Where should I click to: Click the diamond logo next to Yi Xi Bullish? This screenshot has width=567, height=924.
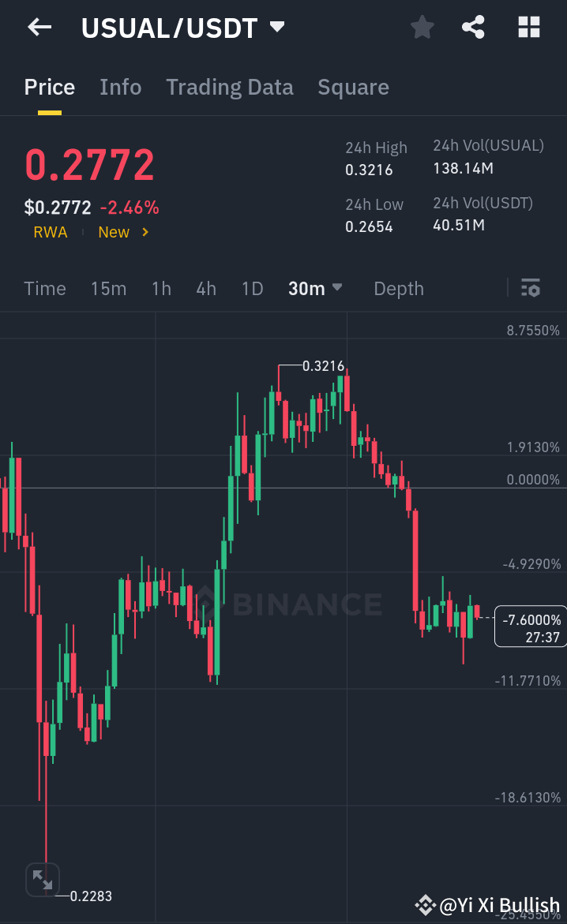point(426,905)
